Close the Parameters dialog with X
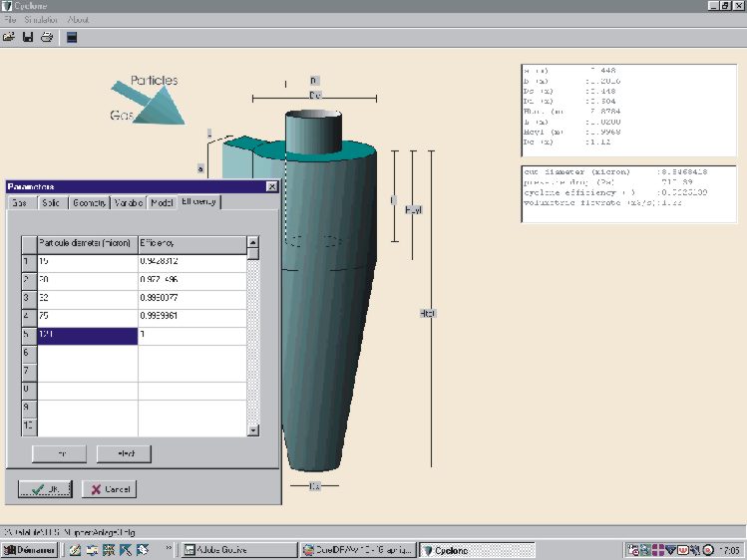The height and width of the screenshot is (560, 747). (x=271, y=186)
